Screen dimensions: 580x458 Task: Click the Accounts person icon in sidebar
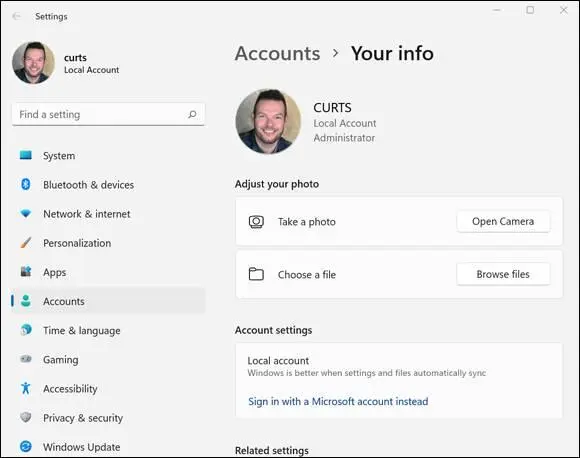pos(26,301)
